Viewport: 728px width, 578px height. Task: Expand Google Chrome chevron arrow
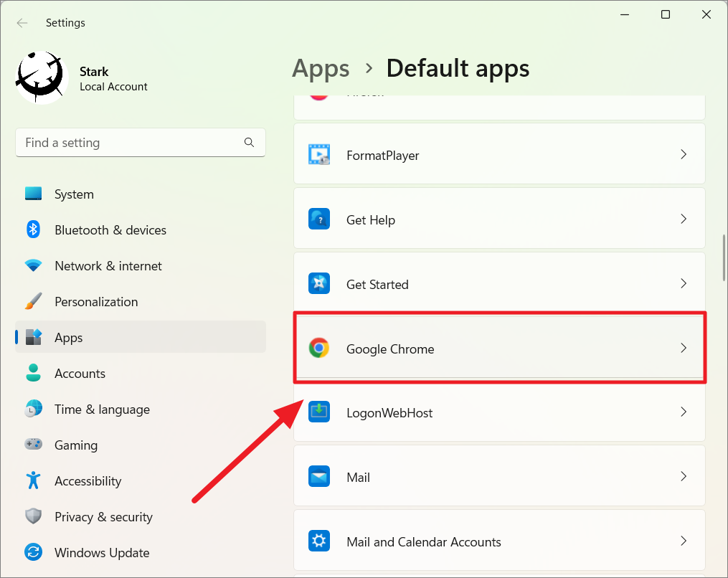(684, 348)
